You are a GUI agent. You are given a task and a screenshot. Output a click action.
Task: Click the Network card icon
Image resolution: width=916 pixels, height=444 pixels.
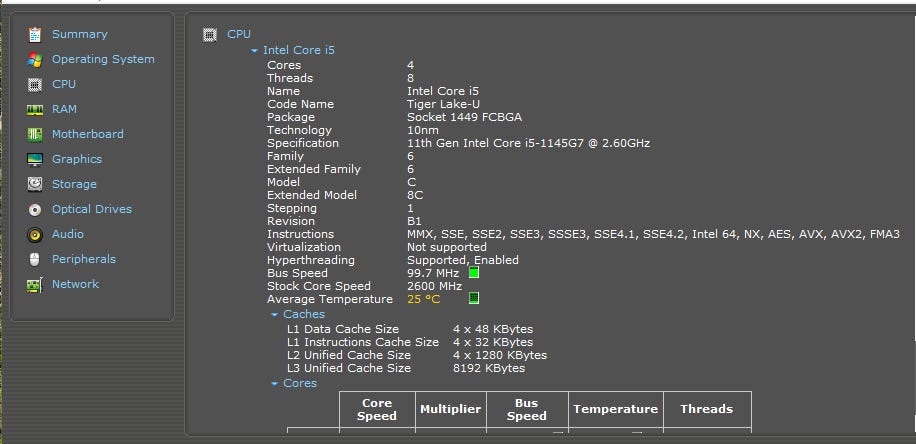click(35, 285)
